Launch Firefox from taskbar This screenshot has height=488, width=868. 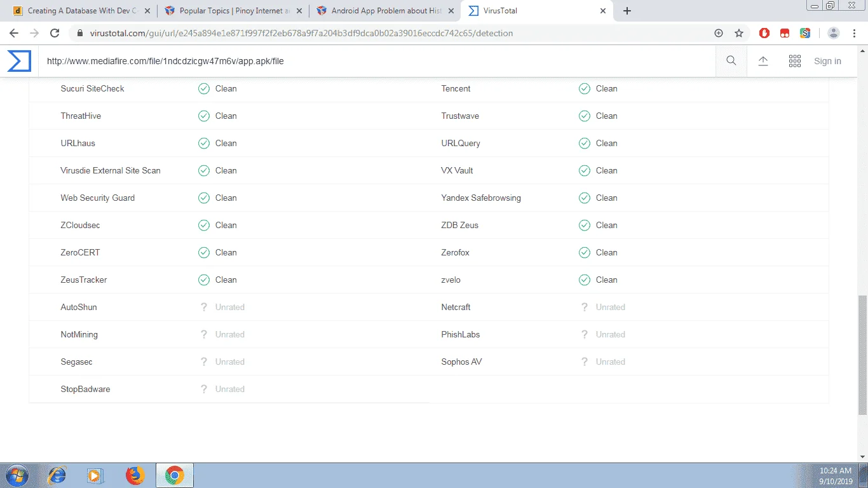[135, 475]
